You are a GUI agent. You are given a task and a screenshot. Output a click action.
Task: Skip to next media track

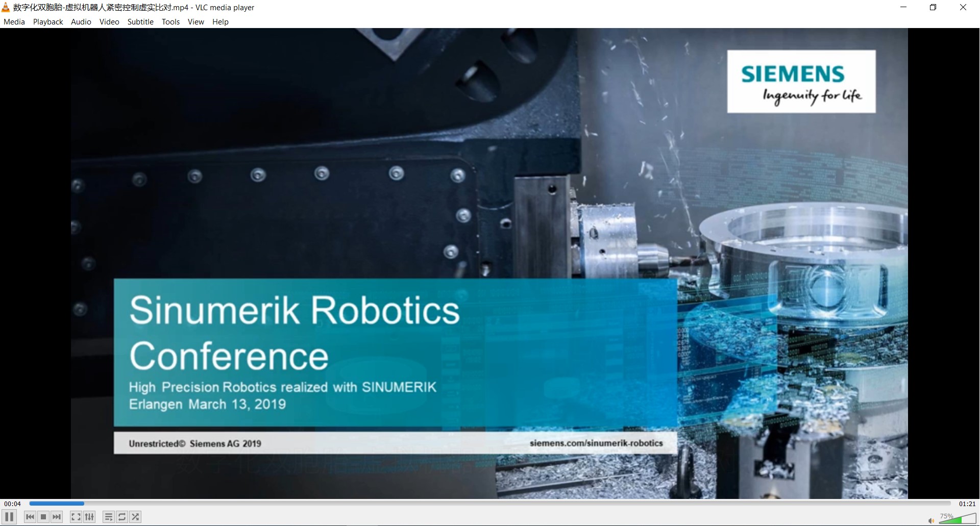(x=57, y=517)
